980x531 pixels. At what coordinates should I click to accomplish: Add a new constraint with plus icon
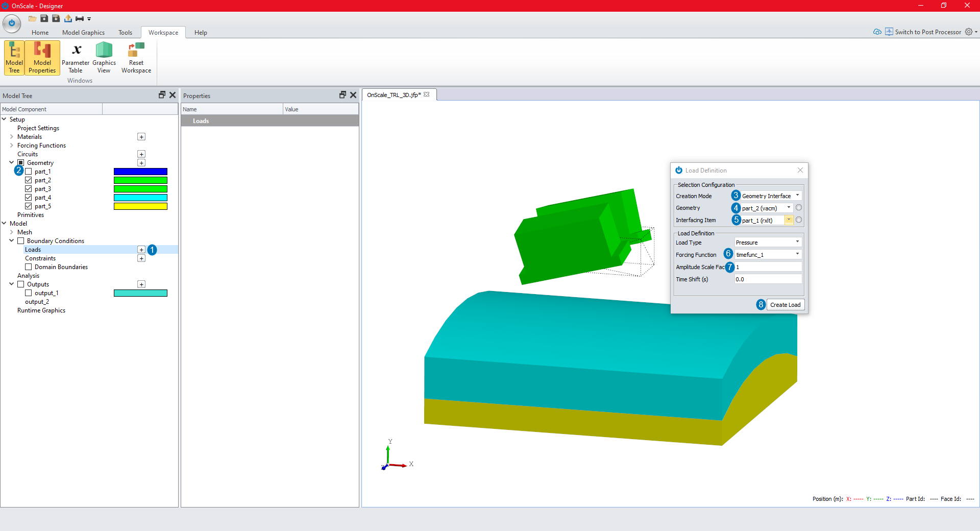tap(141, 258)
